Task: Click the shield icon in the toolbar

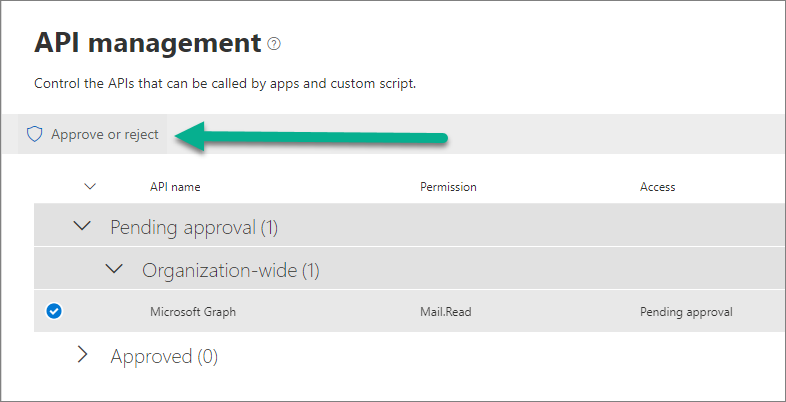Action: (35, 135)
